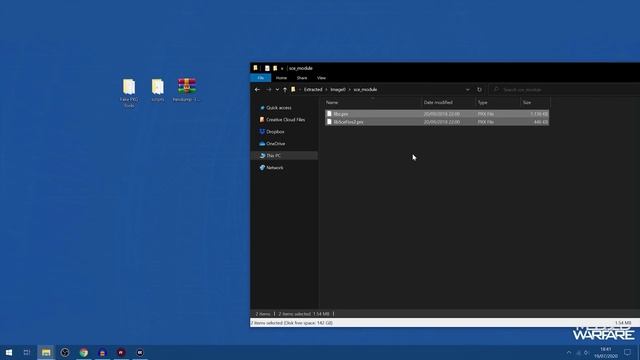Open Creative Cloud Files in navigation pane
The height and width of the screenshot is (360, 640).
282,120
